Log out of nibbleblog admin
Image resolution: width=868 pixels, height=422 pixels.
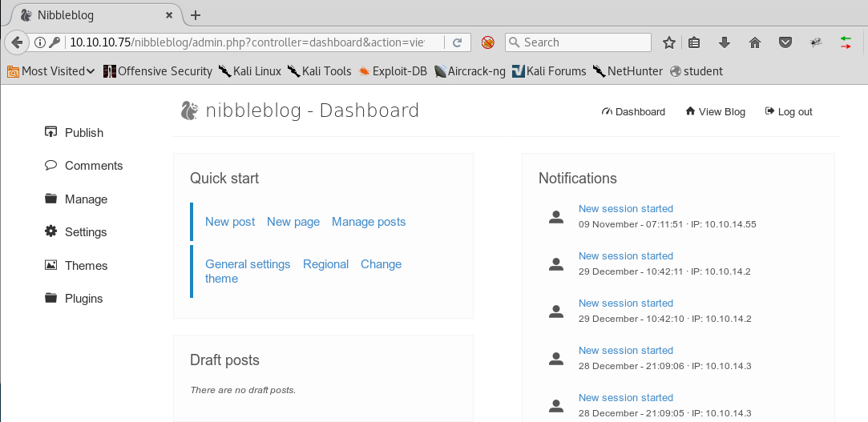789,112
